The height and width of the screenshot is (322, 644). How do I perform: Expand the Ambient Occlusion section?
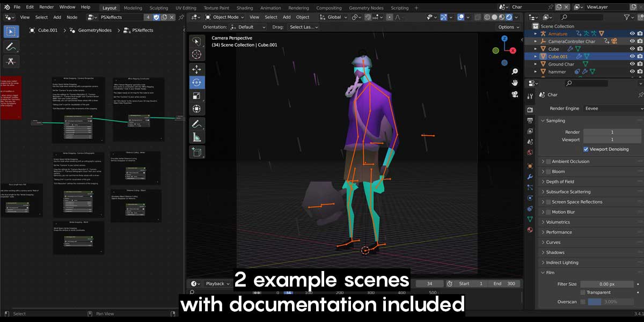(543, 161)
